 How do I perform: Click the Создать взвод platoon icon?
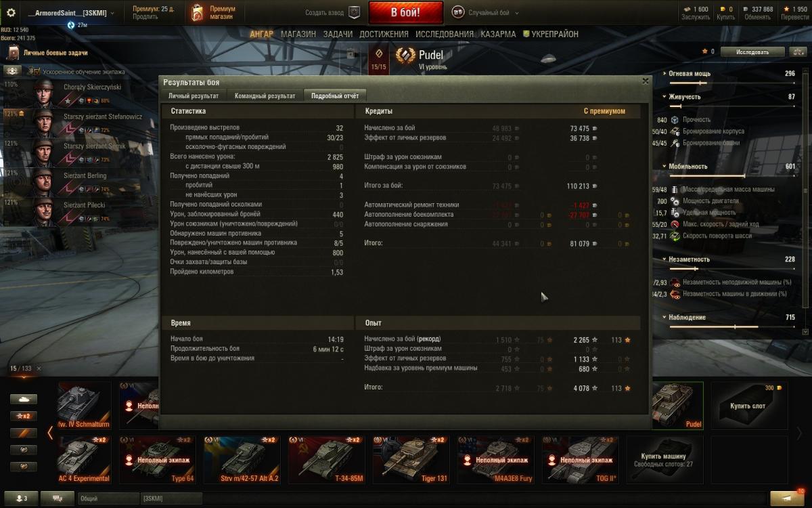[354, 12]
